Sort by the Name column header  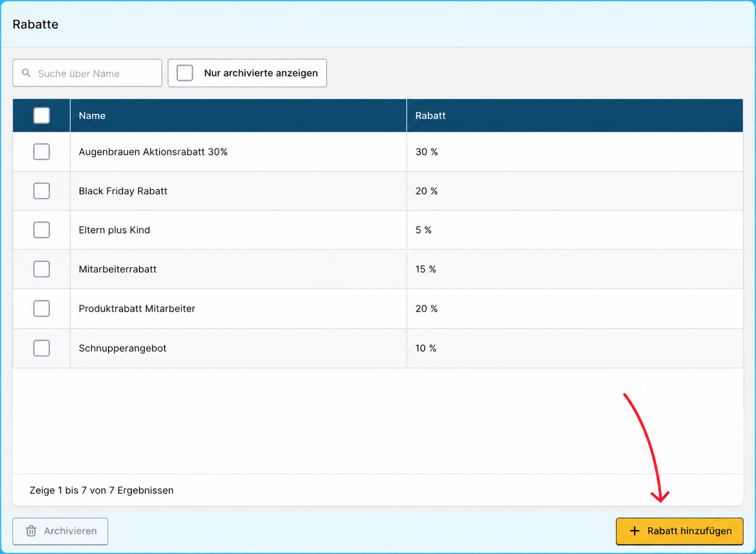click(92, 116)
